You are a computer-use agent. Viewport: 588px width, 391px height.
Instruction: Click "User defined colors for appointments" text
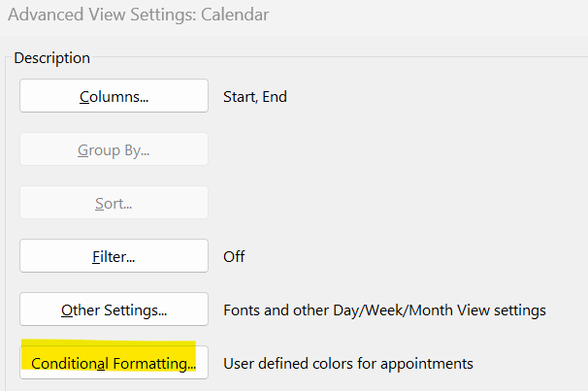click(348, 364)
